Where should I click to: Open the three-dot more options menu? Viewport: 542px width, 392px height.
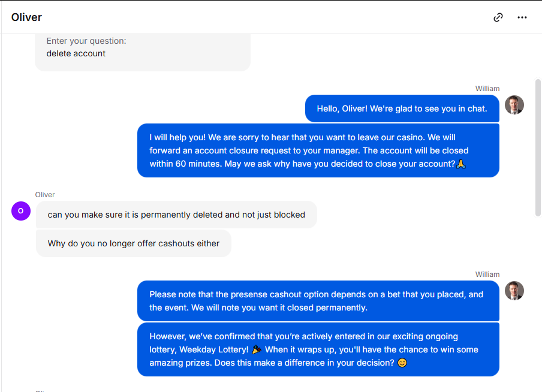point(522,17)
